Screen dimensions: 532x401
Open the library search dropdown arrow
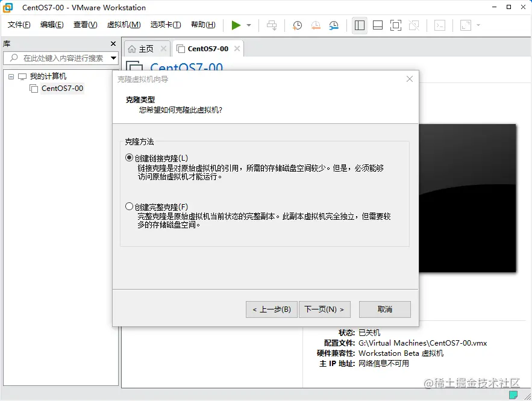point(114,58)
